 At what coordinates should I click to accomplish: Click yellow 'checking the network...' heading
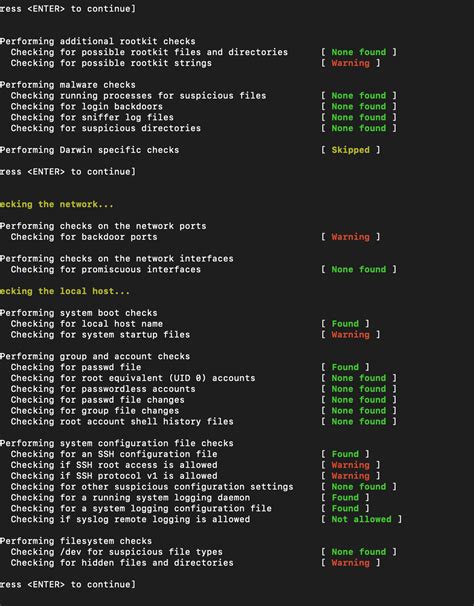[x=56, y=204]
